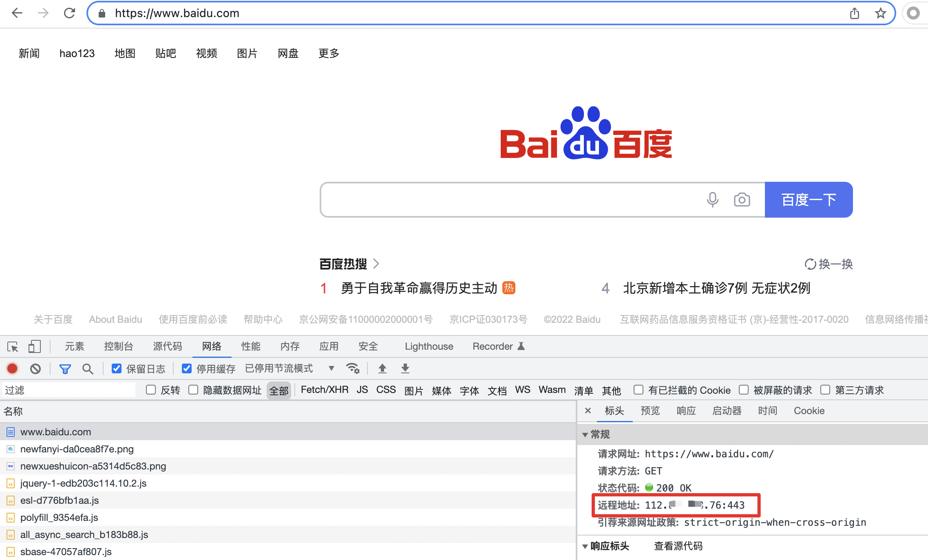Switch to 预览 detail tab
928x560 pixels.
(x=650, y=410)
